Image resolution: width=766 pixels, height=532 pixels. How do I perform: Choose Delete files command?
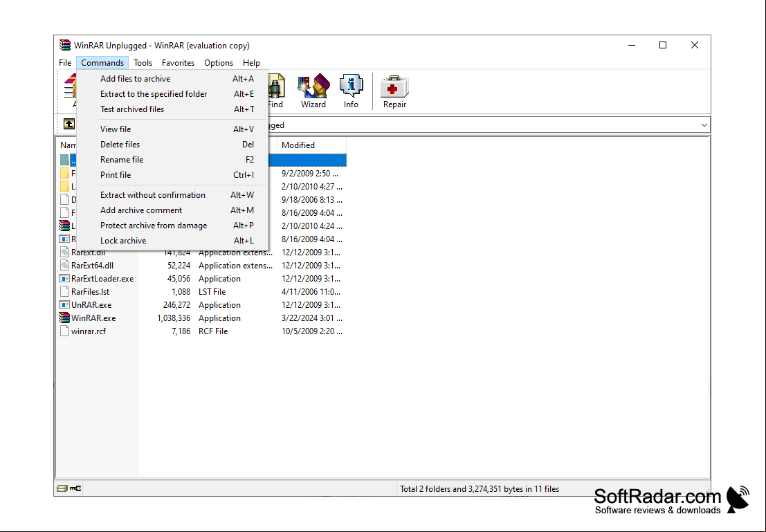(172, 144)
